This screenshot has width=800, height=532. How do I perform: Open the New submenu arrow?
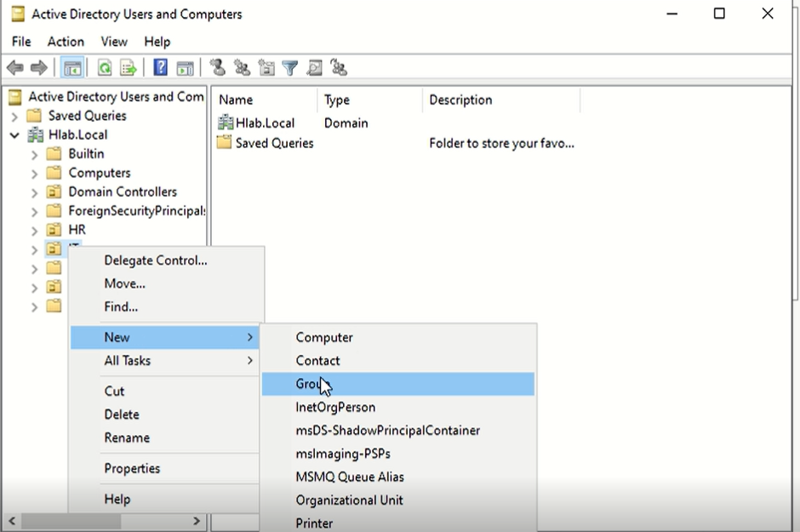tap(250, 337)
